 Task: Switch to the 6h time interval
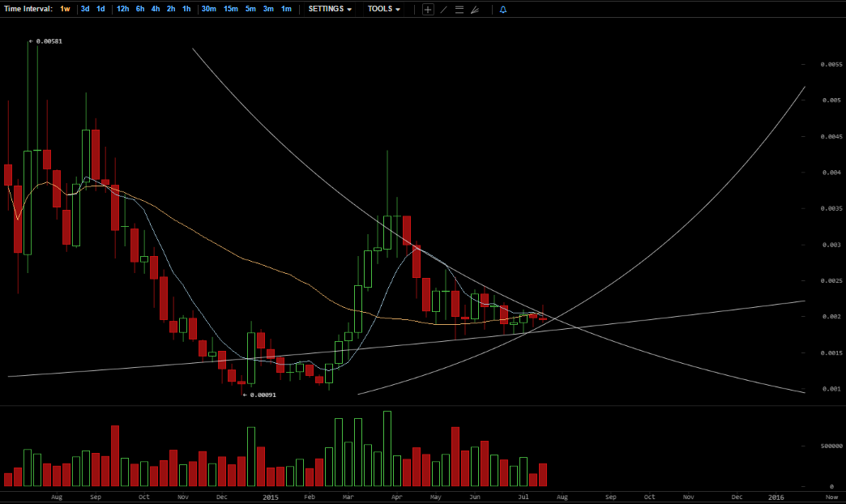point(139,9)
